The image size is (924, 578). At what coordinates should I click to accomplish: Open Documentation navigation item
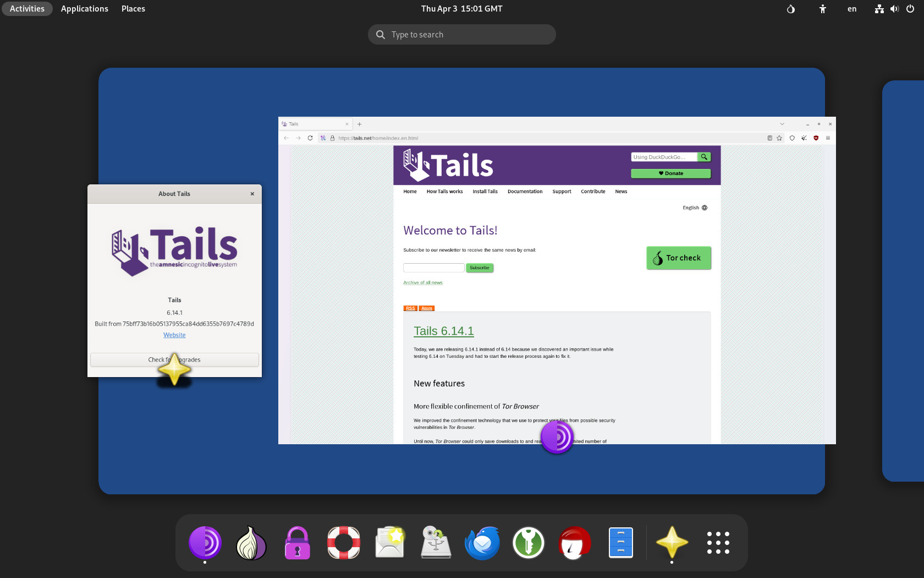pos(525,192)
